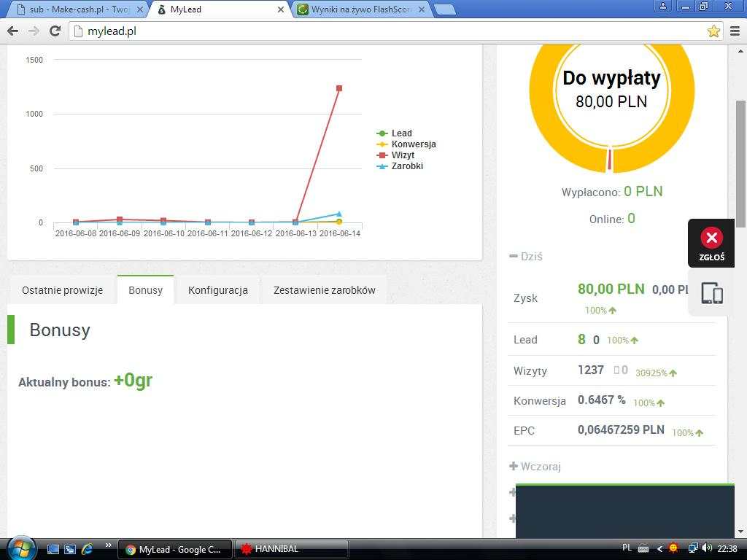Click the red ZGŁOŚ report button
The height and width of the screenshot is (560, 747).
pos(711,244)
